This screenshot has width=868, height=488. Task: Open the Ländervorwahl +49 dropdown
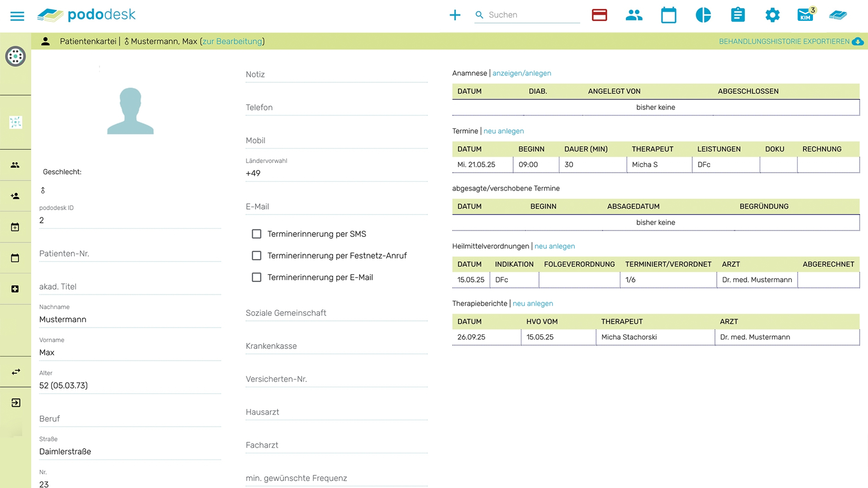click(x=336, y=173)
